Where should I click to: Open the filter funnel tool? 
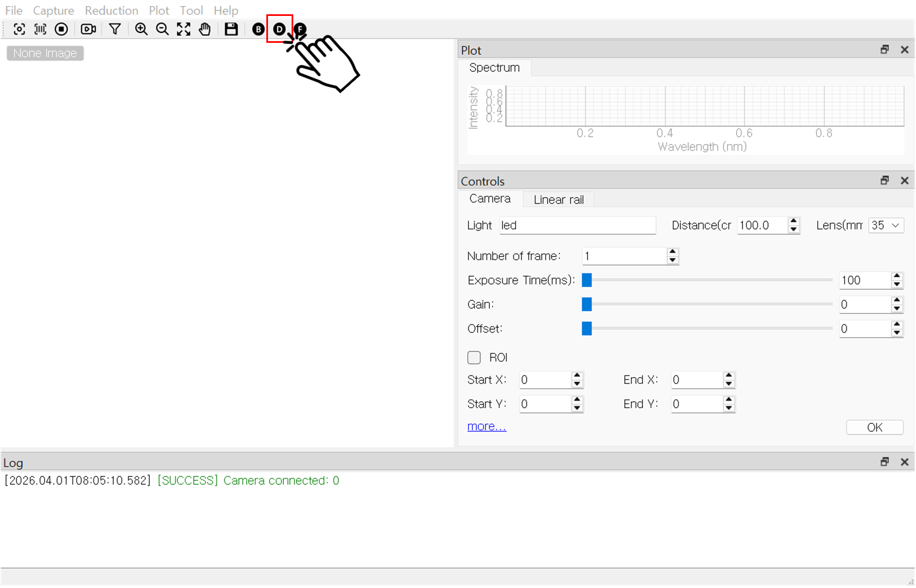click(115, 29)
